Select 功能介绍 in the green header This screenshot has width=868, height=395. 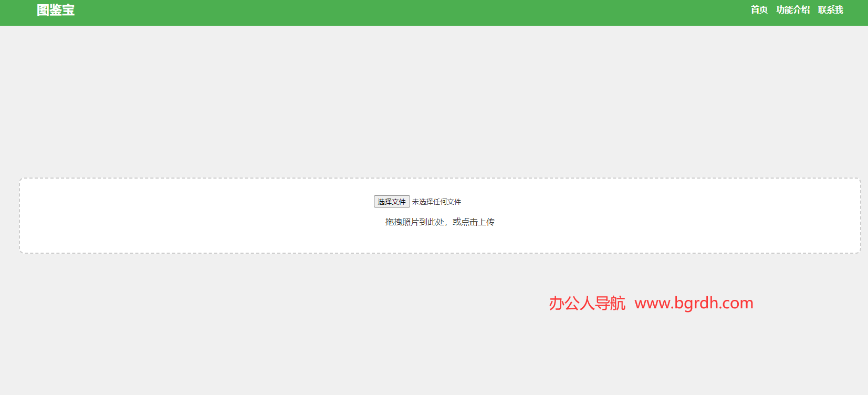point(792,10)
